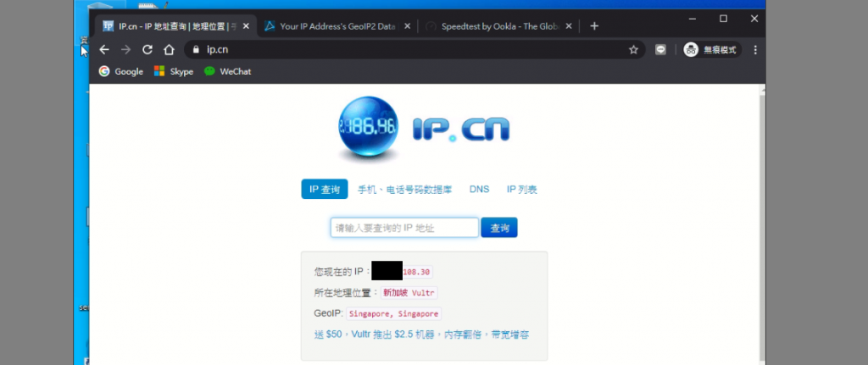This screenshot has height=365, width=868.
Task: Open the browser home page
Action: pos(169,50)
